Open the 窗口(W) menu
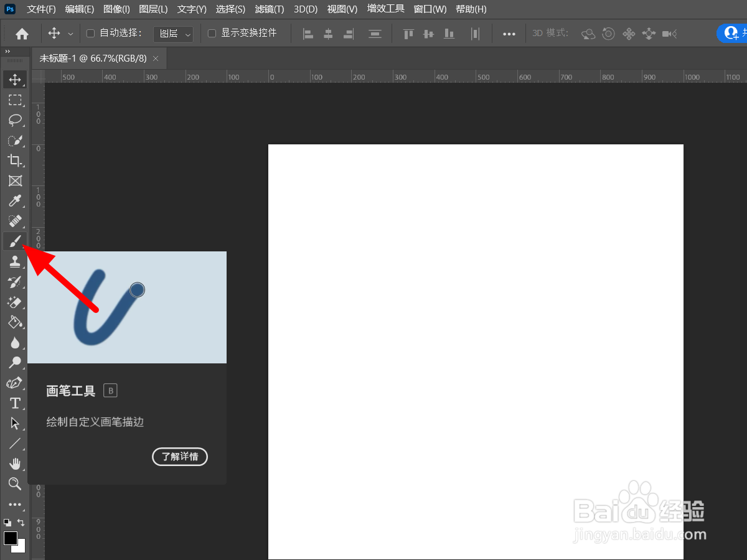 point(430,9)
